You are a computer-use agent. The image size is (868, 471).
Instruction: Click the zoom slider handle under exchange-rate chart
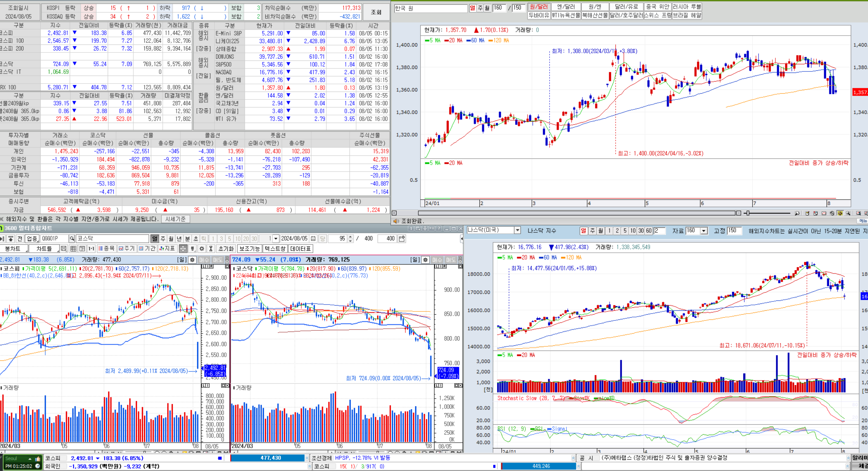click(x=748, y=213)
